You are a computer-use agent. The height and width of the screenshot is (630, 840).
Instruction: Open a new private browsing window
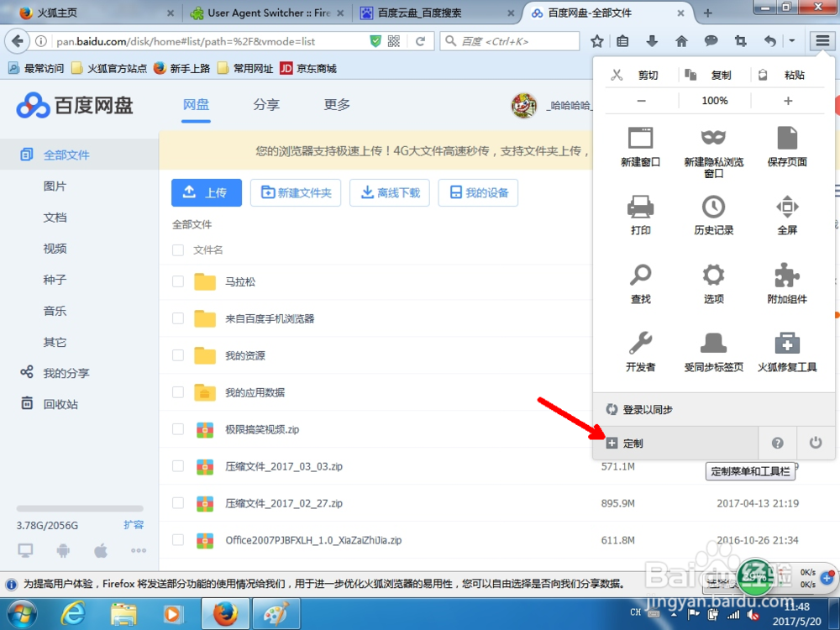tap(713, 151)
